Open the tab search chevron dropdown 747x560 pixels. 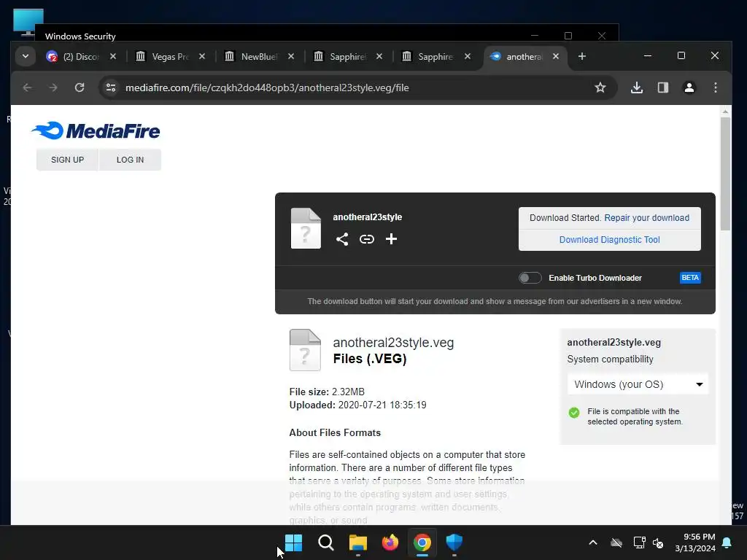(x=26, y=56)
